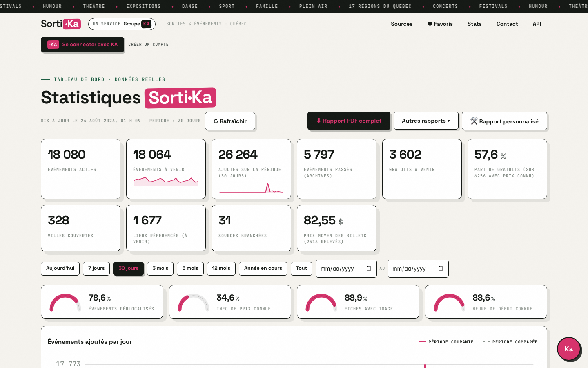Select the Tout period
This screenshot has height=368, width=588.
pos(301,269)
